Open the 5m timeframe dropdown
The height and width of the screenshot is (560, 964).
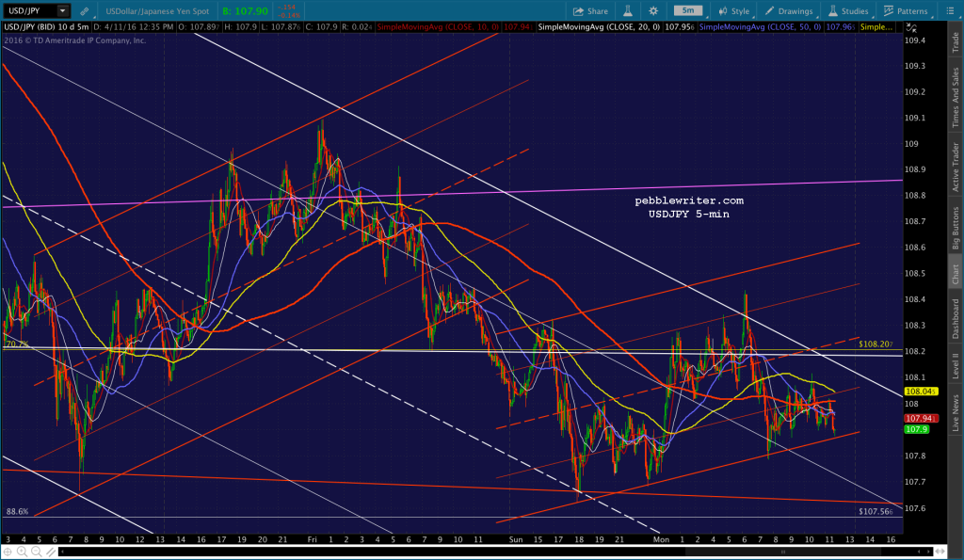(687, 9)
